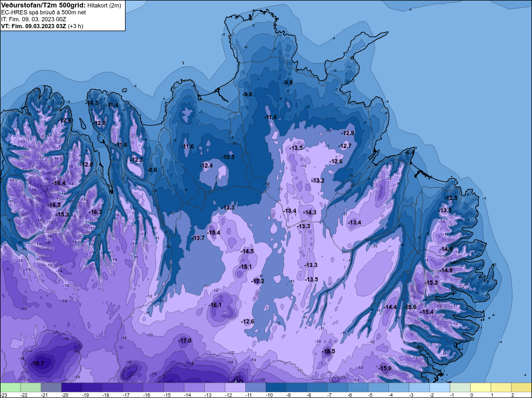Click the -13.2 temperature label

(x=318, y=180)
